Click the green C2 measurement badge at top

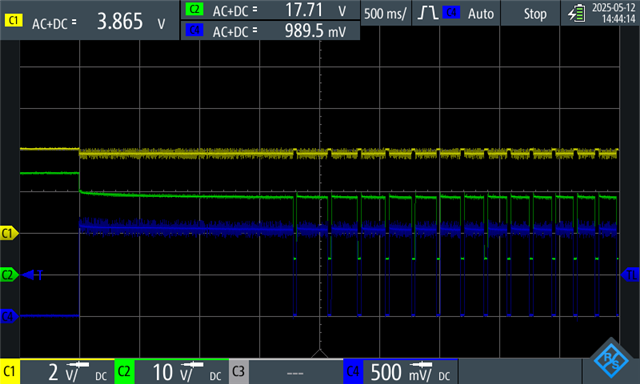tap(194, 9)
